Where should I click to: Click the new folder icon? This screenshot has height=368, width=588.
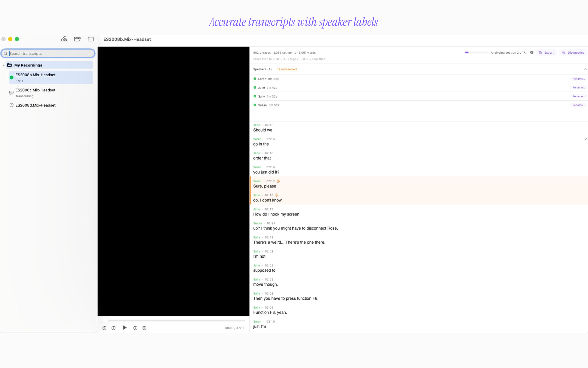point(77,39)
